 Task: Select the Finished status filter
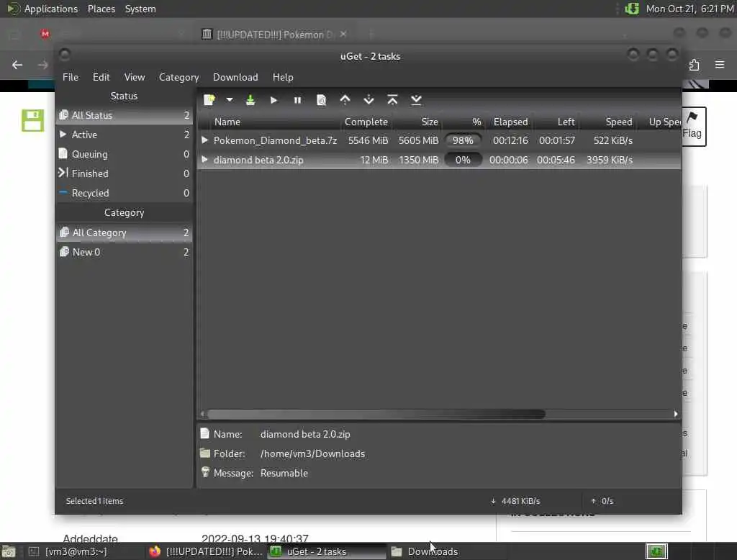coord(124,173)
